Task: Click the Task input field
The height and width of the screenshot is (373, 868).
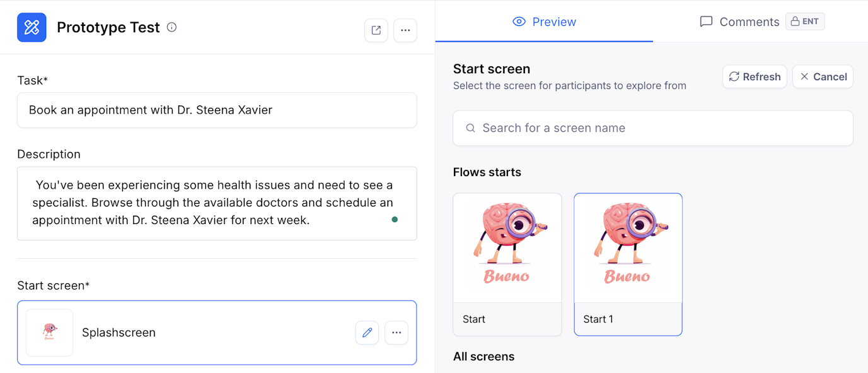Action: tap(217, 110)
